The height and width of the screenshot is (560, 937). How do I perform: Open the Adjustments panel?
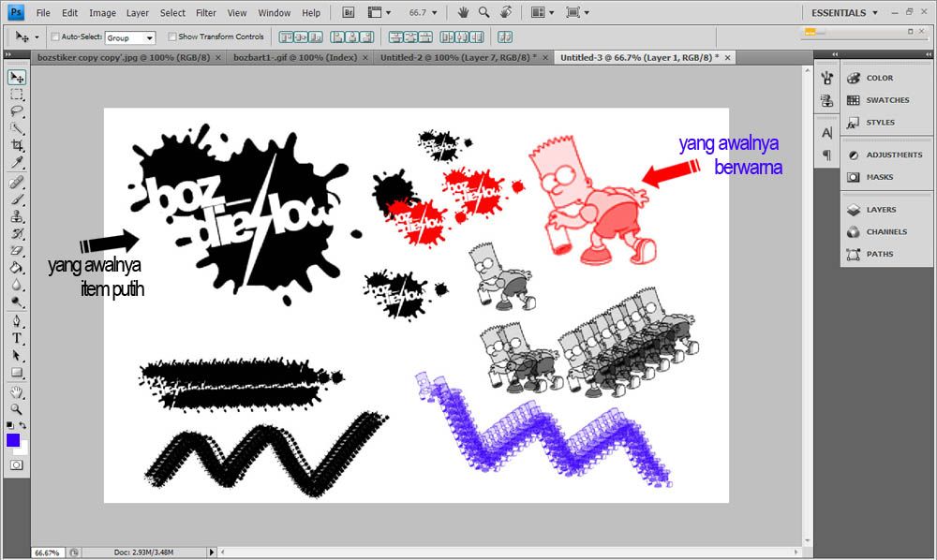885,155
